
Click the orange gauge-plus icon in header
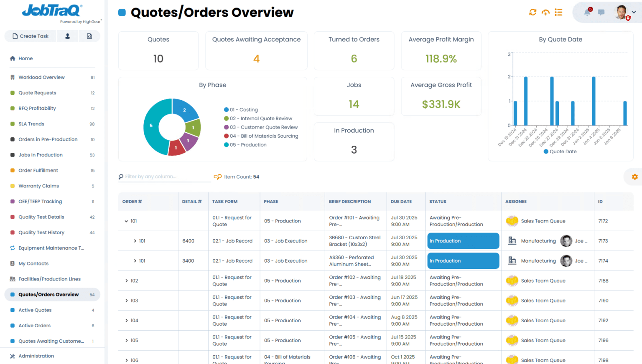click(545, 13)
